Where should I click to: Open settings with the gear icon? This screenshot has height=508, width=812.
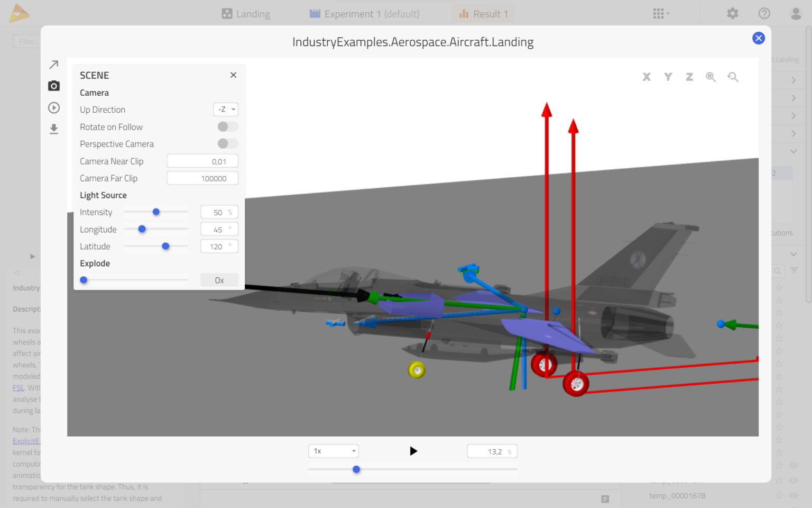(x=732, y=13)
